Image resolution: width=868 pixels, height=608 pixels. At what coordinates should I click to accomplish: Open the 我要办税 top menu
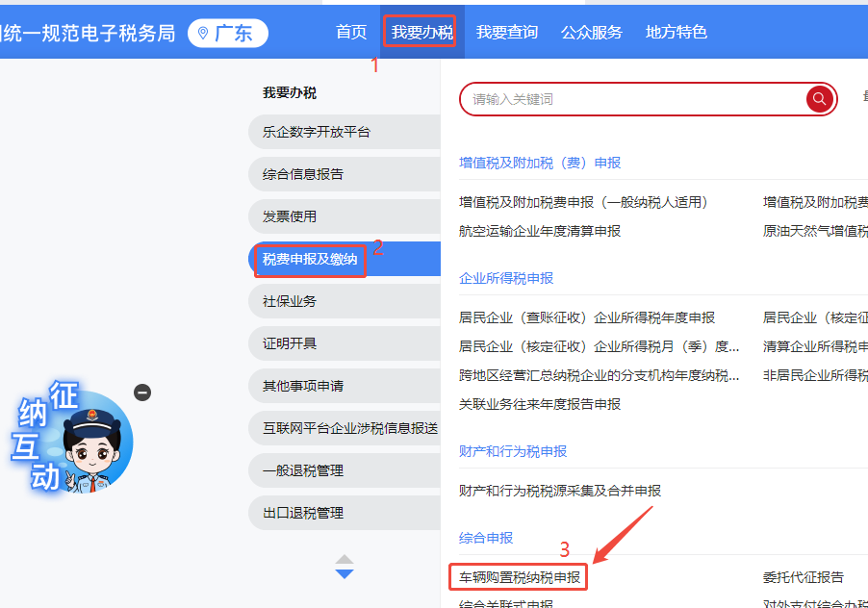coord(421,33)
